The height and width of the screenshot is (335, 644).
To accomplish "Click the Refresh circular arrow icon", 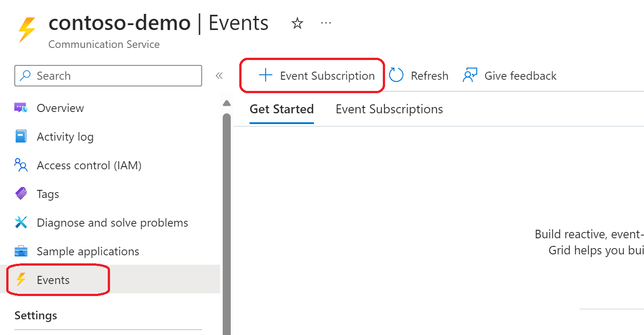I will (396, 75).
